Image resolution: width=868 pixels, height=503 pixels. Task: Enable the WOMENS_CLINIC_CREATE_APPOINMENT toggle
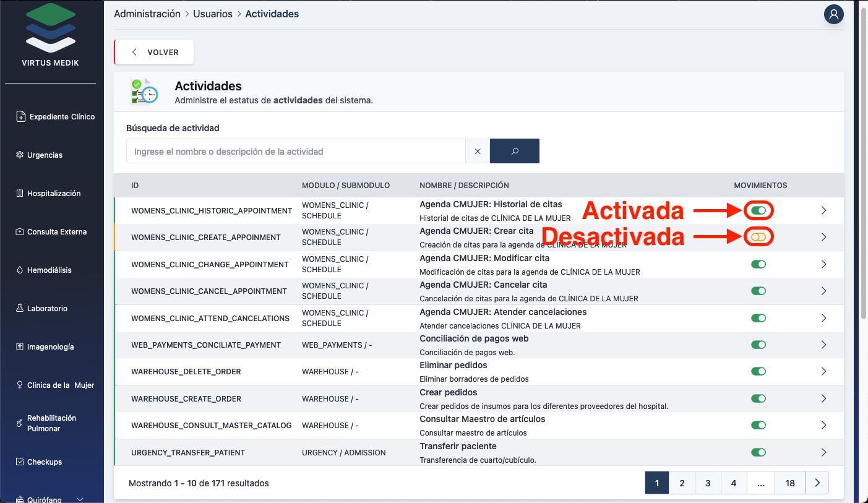click(x=758, y=237)
